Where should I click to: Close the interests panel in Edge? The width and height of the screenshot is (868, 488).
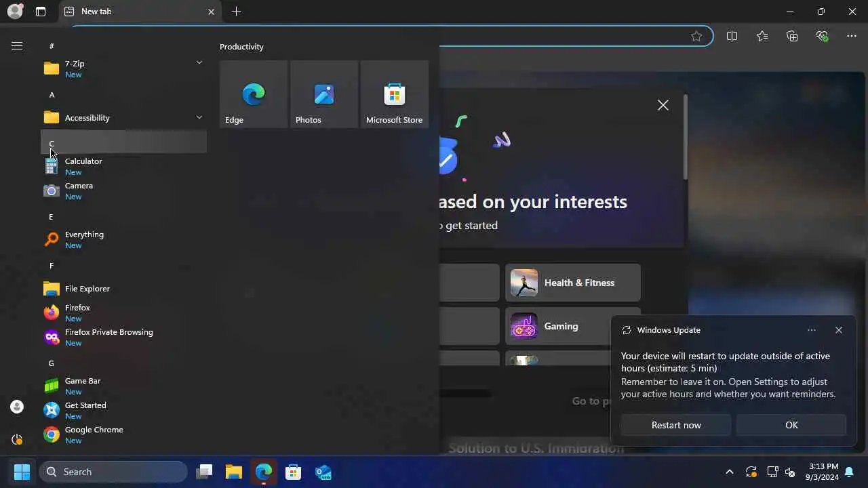click(x=663, y=105)
